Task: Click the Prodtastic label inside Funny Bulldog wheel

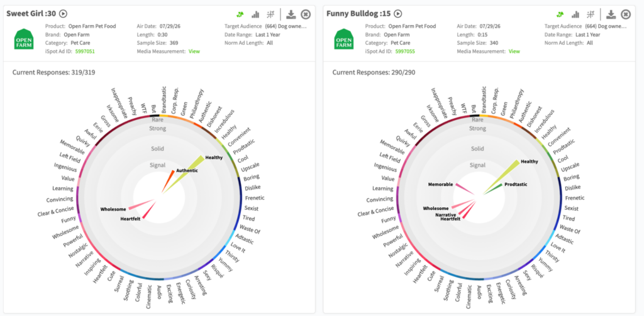Action: pyautogui.click(x=516, y=184)
